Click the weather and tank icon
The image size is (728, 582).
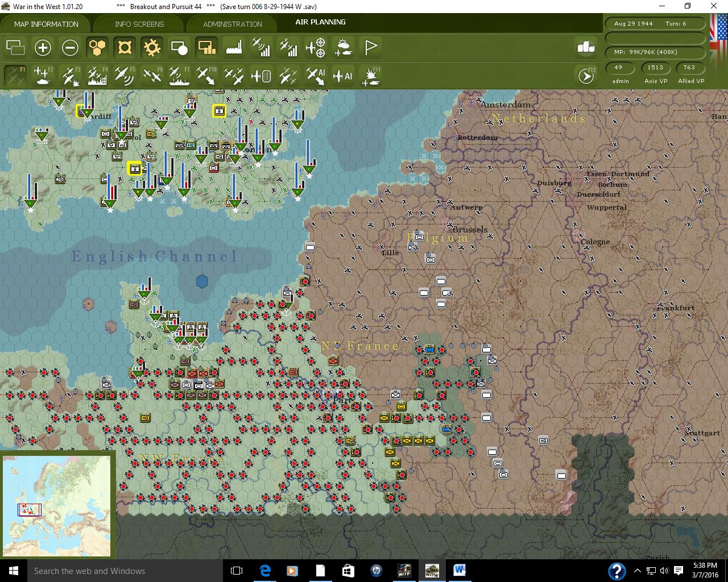point(343,47)
